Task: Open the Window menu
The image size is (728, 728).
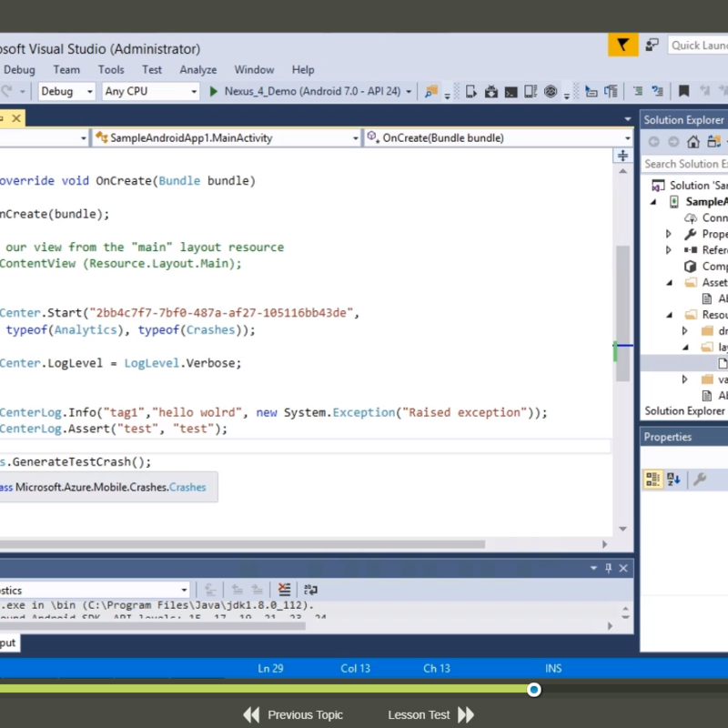Action: point(254,70)
